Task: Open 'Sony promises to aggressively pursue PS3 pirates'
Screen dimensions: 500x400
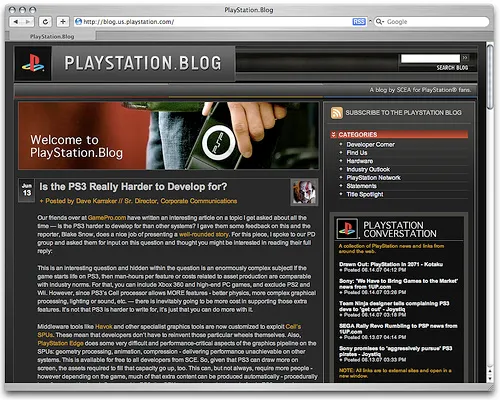Action: pos(395,351)
